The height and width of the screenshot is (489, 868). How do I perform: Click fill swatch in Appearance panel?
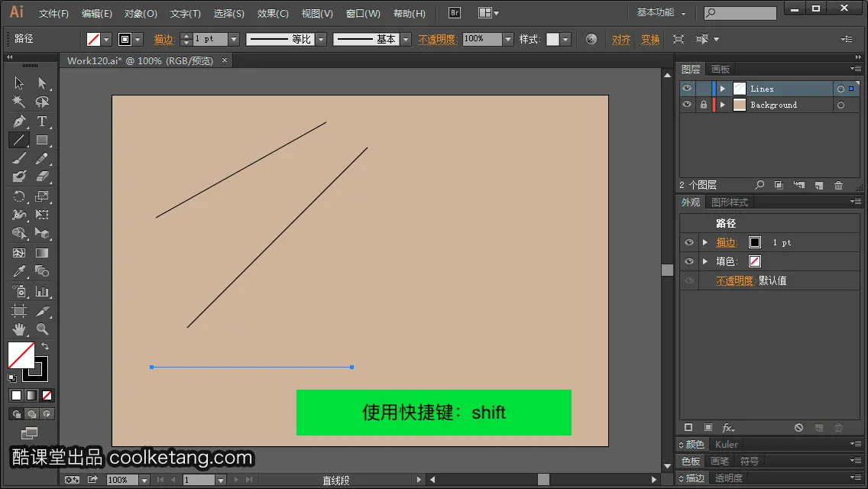pos(754,261)
